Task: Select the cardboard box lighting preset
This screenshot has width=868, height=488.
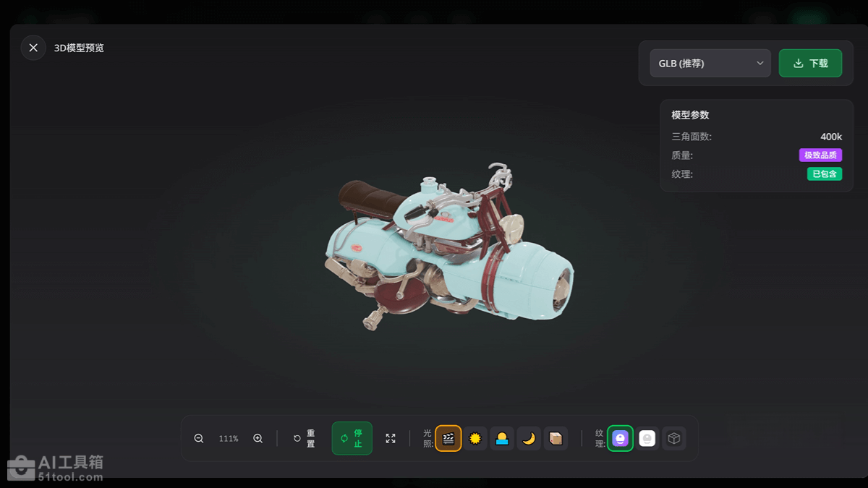Action: point(556,439)
